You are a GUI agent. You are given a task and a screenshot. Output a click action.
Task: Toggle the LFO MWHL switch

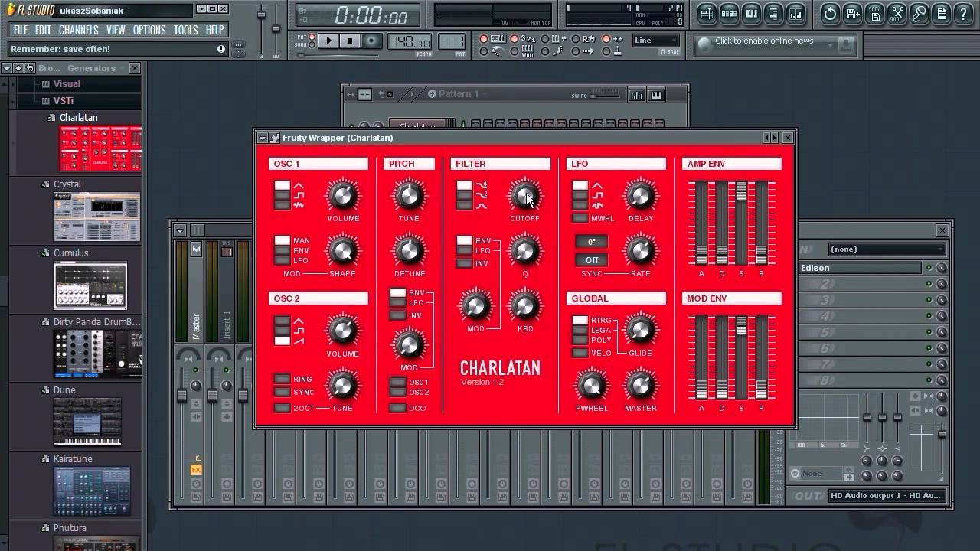click(580, 219)
